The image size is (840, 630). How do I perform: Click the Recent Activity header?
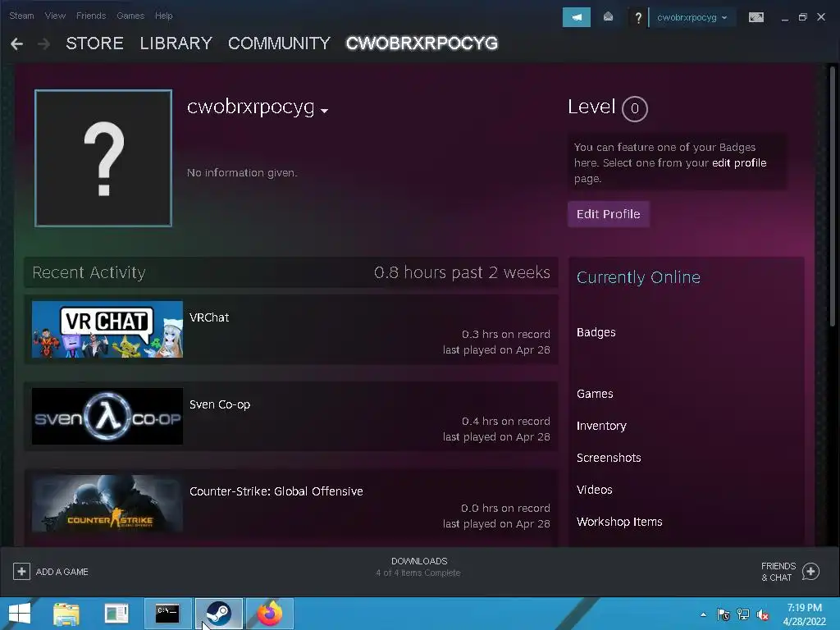tap(89, 272)
